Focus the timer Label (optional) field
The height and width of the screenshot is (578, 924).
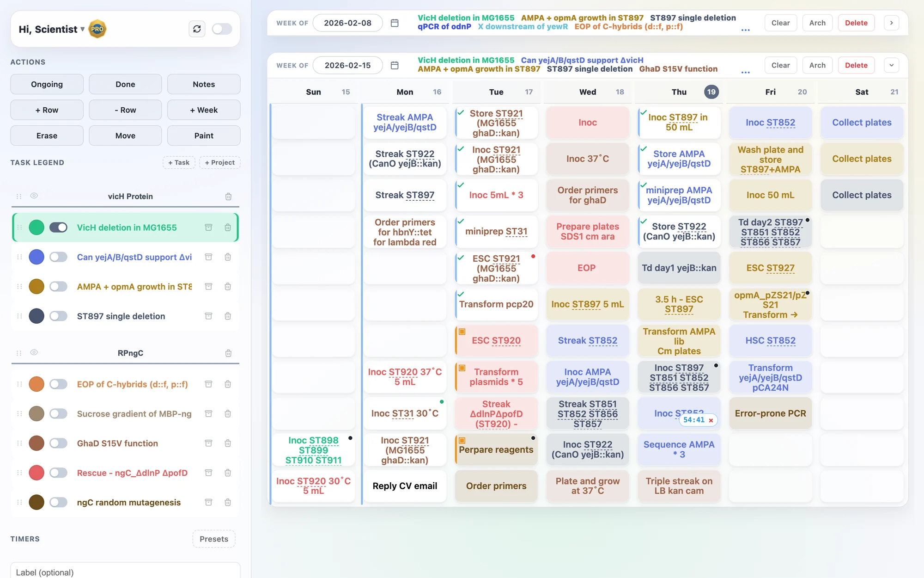coord(125,572)
